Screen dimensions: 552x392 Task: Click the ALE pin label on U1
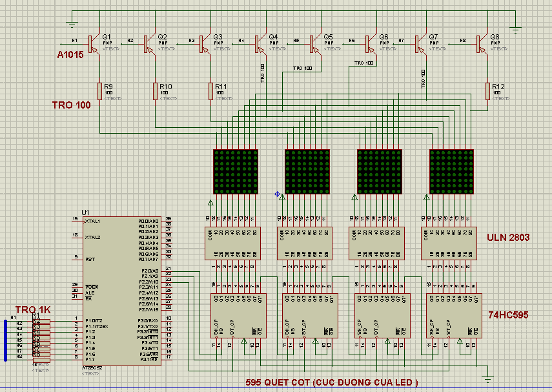pyautogui.click(x=90, y=293)
